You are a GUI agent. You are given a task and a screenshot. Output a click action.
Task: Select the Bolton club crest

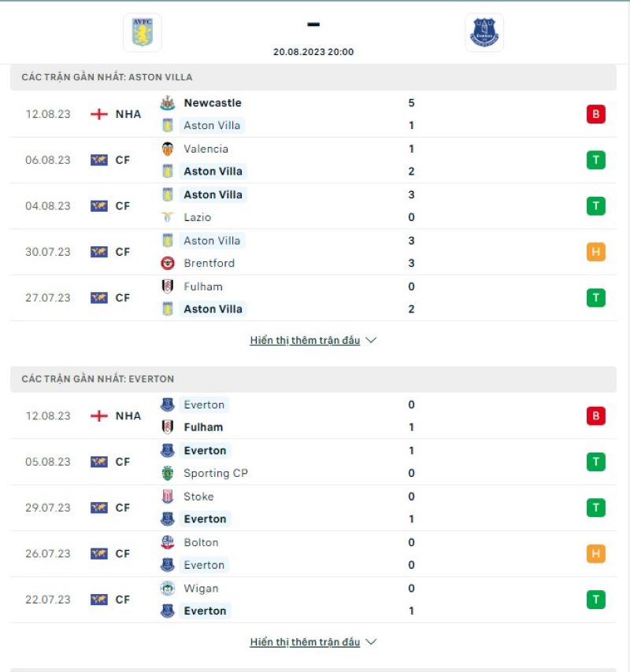pyautogui.click(x=169, y=542)
